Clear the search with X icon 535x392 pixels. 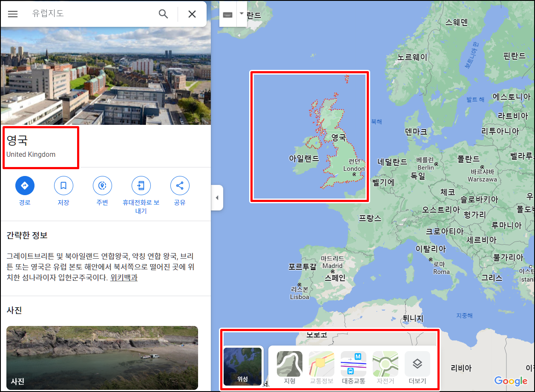click(192, 14)
